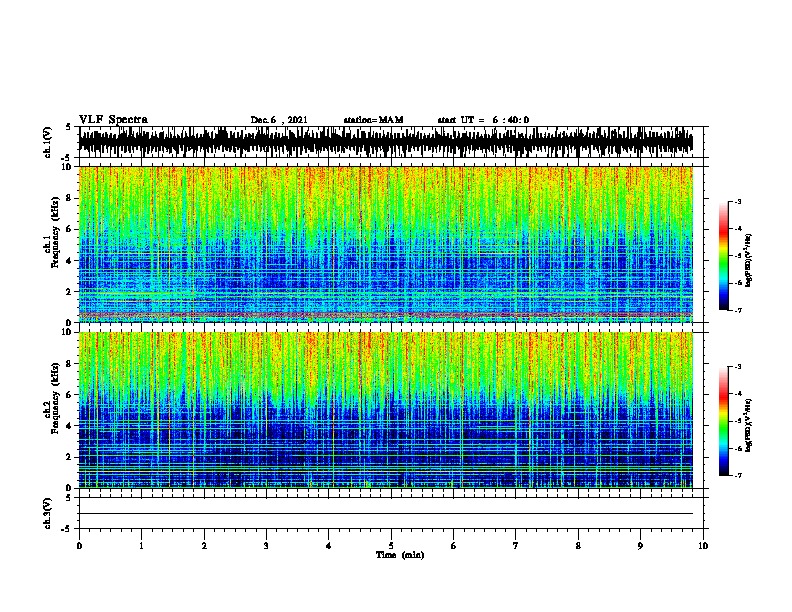Image resolution: width=792 pixels, height=612 pixels.
Task: Select the "Time (min)" axis title
Action: pos(400,555)
